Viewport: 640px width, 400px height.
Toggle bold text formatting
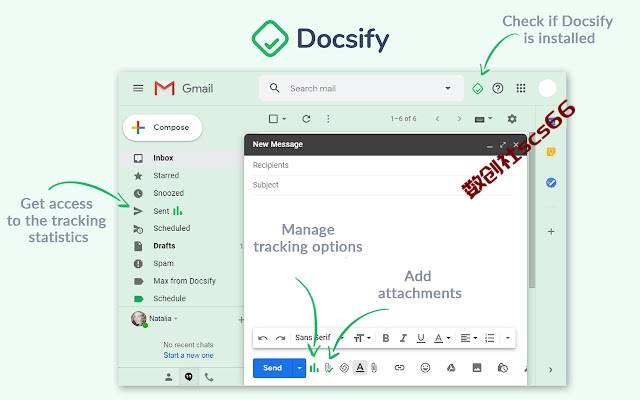point(385,338)
